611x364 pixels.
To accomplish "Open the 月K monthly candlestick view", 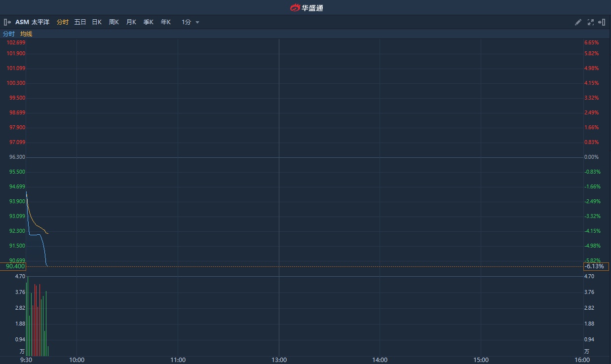I will pyautogui.click(x=131, y=22).
